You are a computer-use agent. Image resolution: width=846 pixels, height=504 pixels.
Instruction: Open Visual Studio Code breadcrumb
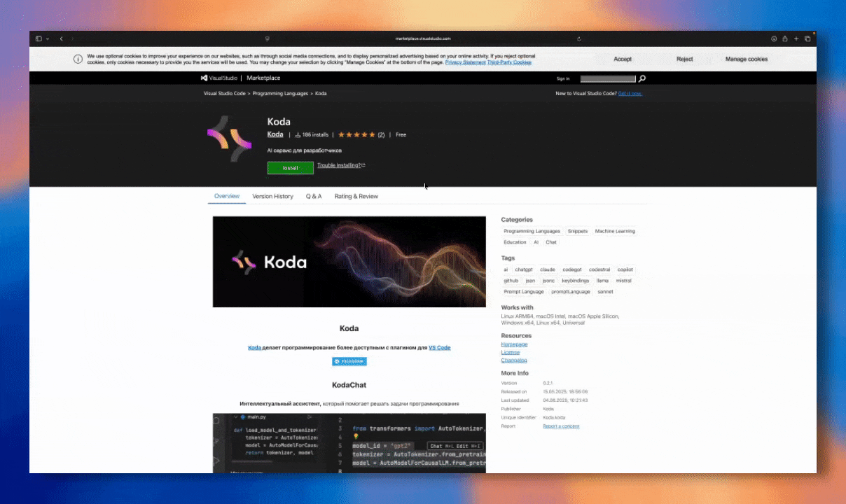[x=225, y=93]
